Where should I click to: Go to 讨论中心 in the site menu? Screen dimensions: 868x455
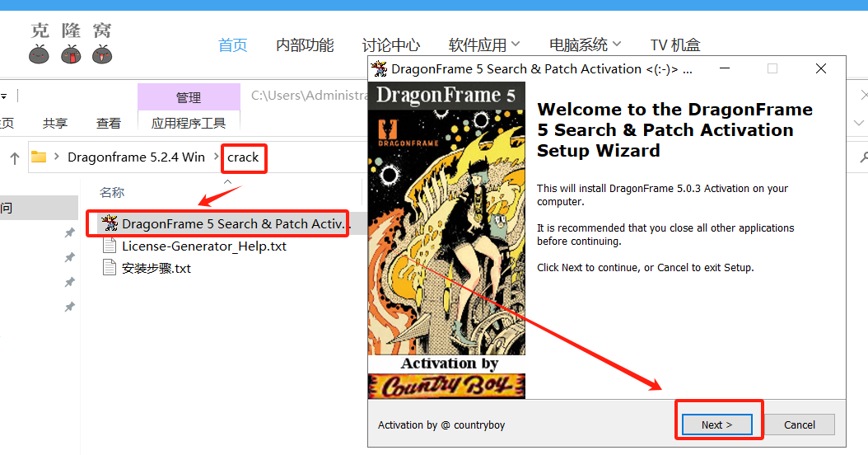click(391, 45)
